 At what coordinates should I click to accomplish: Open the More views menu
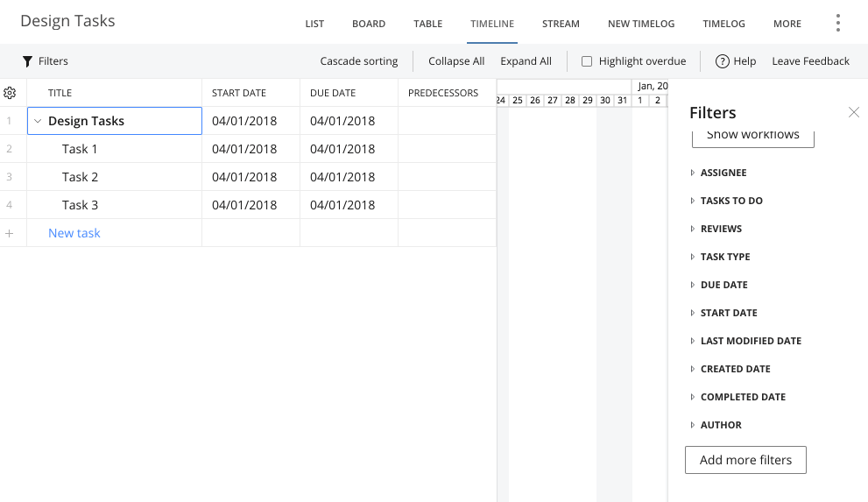(787, 24)
